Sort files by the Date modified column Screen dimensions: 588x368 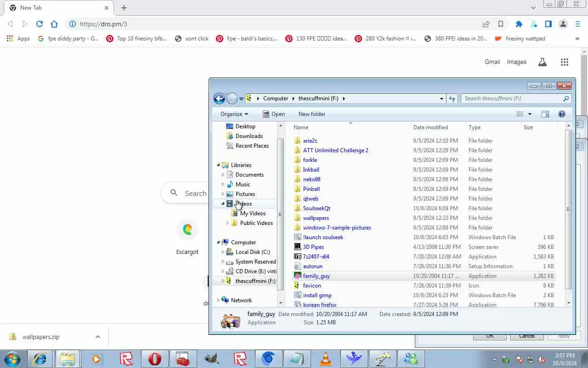tap(438, 127)
